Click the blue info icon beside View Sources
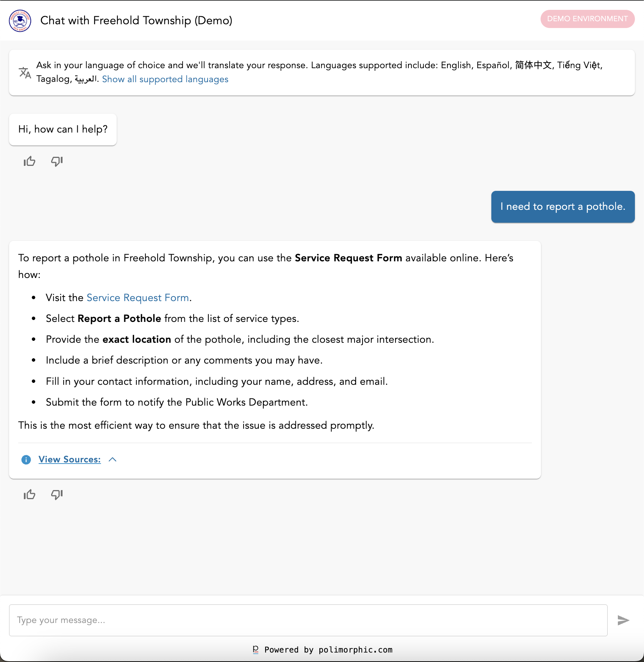 tap(26, 460)
